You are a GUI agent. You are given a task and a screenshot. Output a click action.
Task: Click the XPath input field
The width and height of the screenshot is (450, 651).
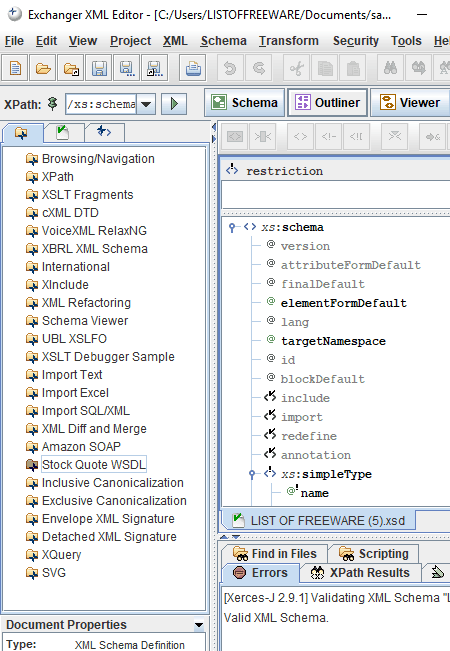(x=101, y=104)
